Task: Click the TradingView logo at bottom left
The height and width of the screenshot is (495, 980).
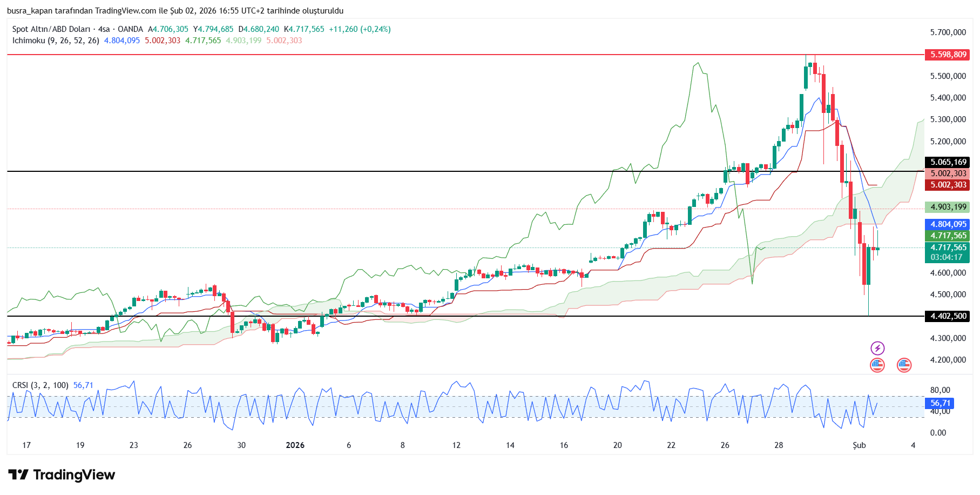Action: pos(62,475)
